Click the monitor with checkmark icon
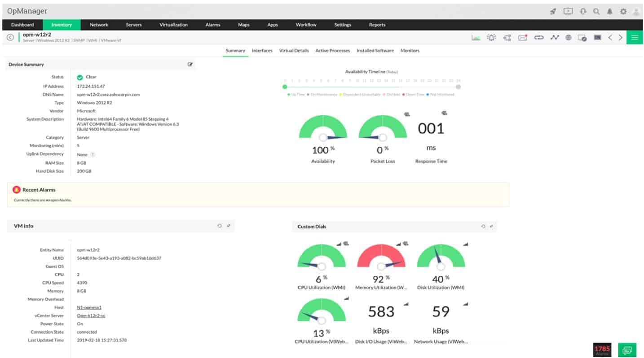Viewport: 644px width, 358px height. 582,38
